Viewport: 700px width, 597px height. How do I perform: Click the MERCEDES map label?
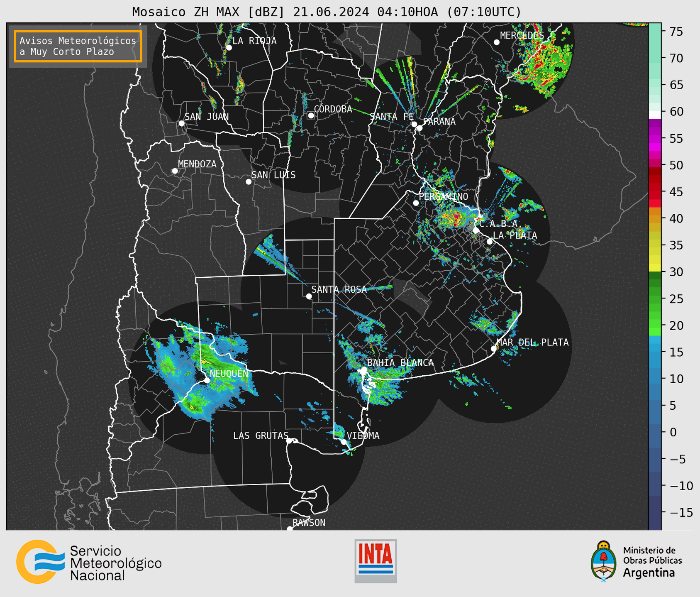pos(522,35)
